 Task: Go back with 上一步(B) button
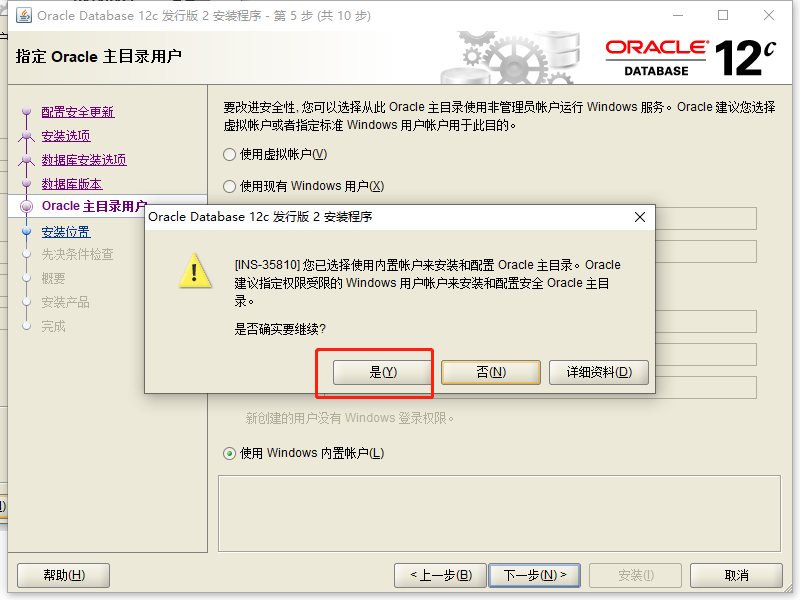pos(441,576)
